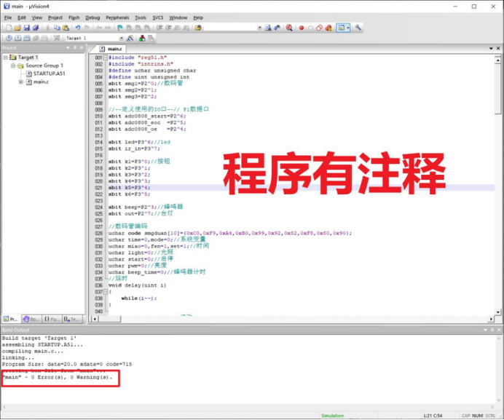Collapse the code fold at line 001
This screenshot has height=420, width=504.
pyautogui.click(x=105, y=58)
